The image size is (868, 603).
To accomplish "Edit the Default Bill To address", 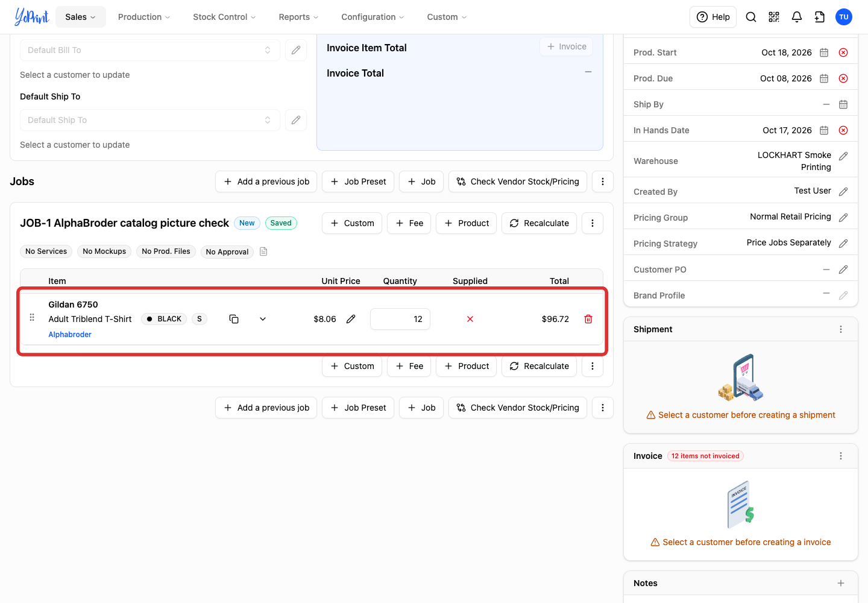I will 296,50.
